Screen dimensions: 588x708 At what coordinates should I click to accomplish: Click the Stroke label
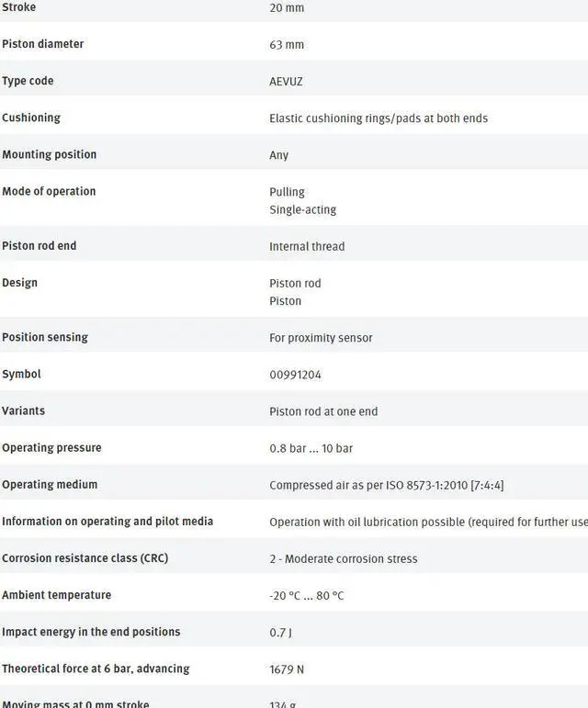tap(19, 7)
